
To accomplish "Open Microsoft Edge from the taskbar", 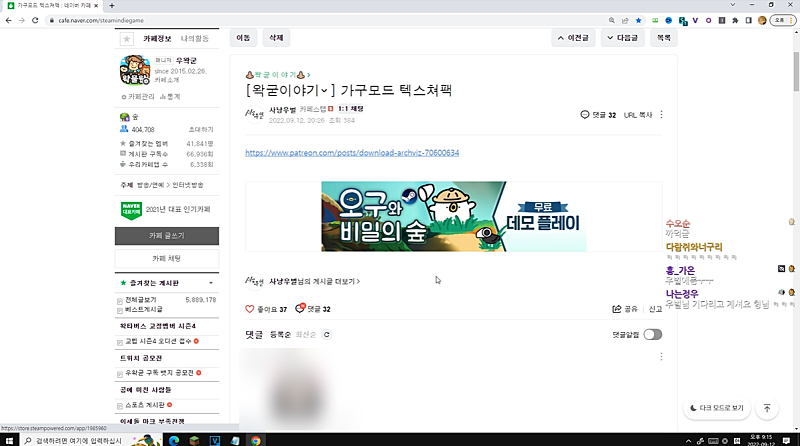I will click(x=174, y=440).
